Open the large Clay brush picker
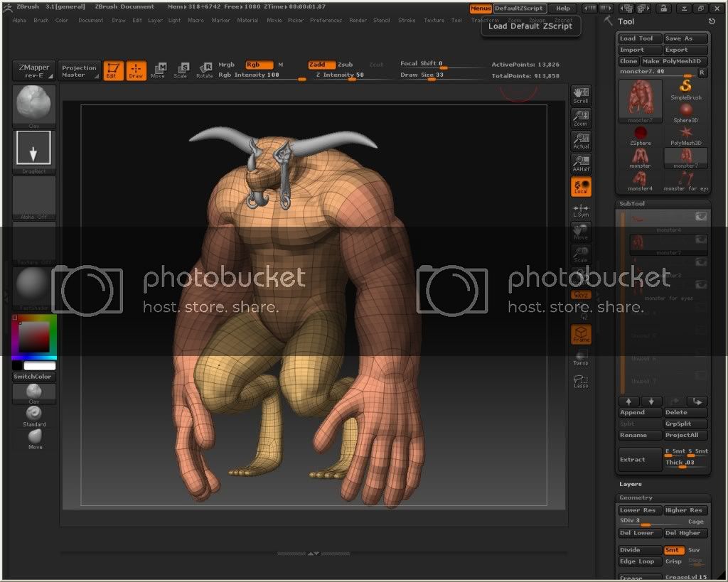The width and height of the screenshot is (728, 582). (x=34, y=107)
